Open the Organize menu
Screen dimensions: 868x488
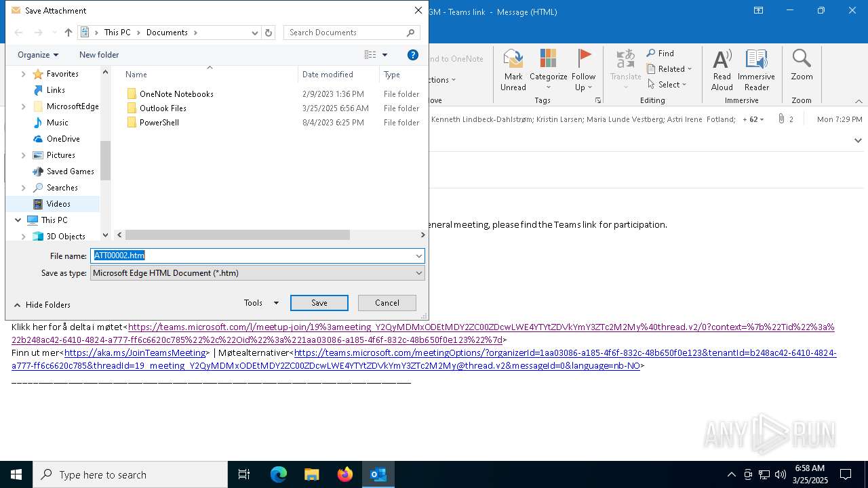(x=38, y=55)
